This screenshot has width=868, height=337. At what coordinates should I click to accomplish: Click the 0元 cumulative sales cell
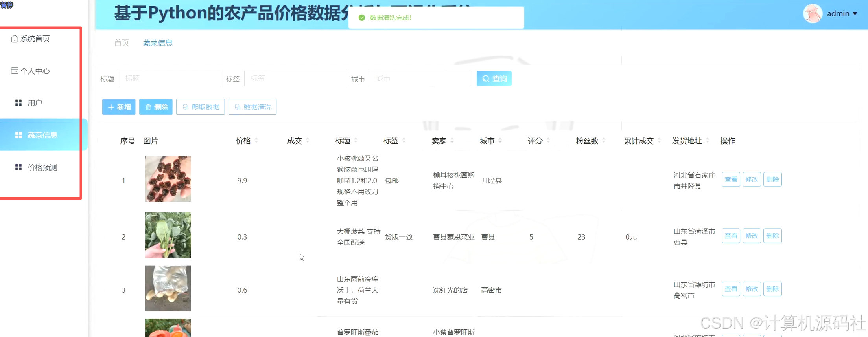click(631, 237)
